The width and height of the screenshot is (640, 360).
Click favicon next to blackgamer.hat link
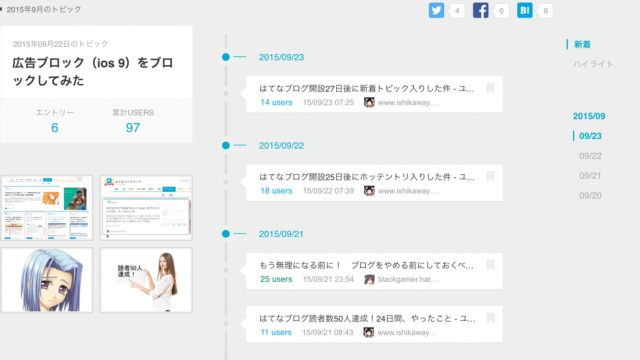click(x=369, y=279)
